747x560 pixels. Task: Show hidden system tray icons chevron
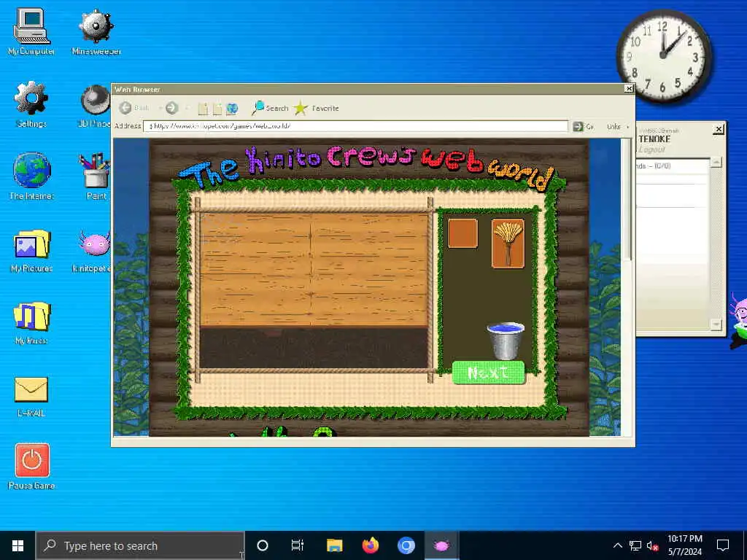tap(617, 545)
